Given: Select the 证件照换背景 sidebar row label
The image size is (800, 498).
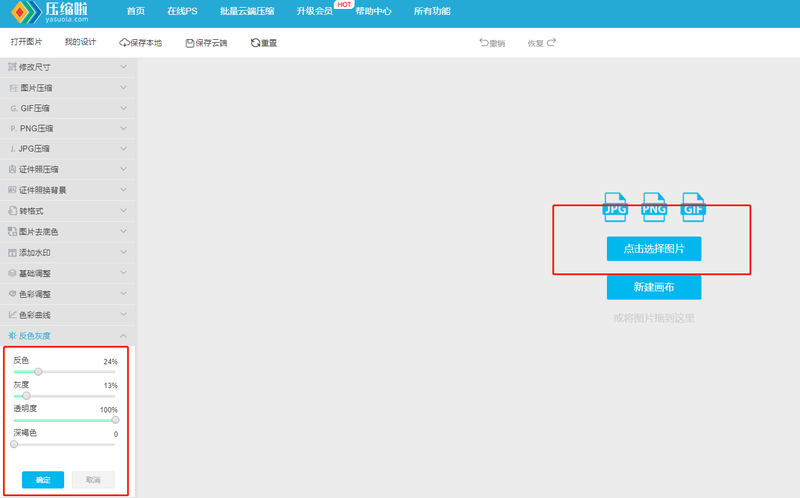Looking at the screenshot, I should (x=42, y=190).
